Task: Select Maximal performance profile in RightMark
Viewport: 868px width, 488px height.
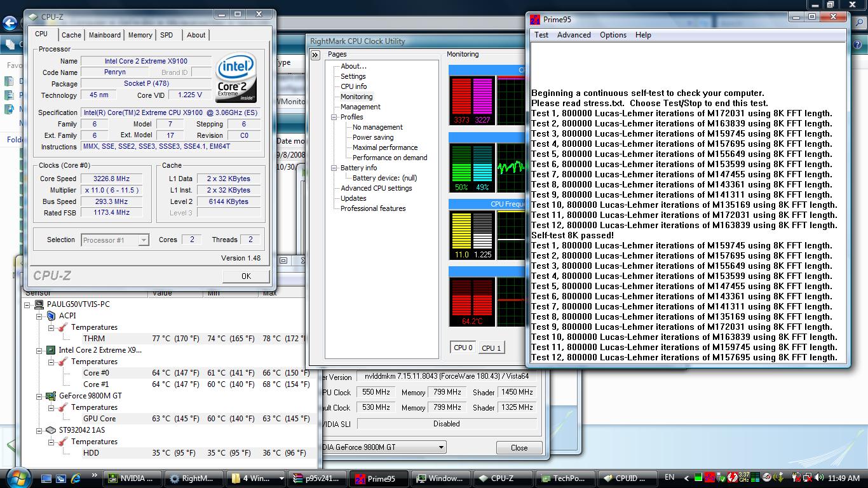Action: (x=385, y=147)
